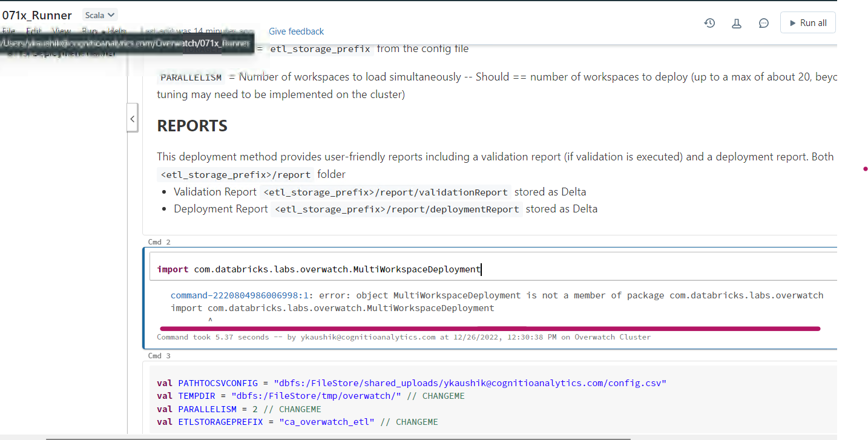Open the Help menu
Viewport: 868px width, 440px height.
click(x=117, y=31)
